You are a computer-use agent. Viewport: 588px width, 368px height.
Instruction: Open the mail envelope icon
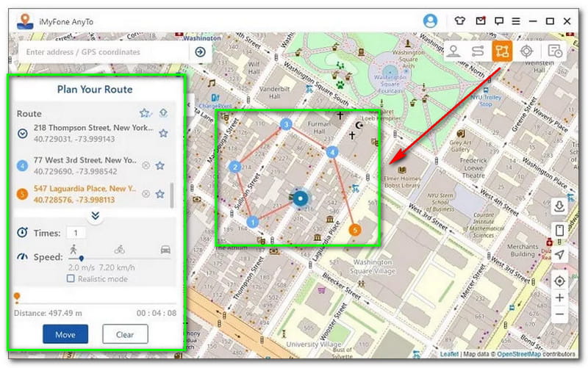tap(481, 21)
